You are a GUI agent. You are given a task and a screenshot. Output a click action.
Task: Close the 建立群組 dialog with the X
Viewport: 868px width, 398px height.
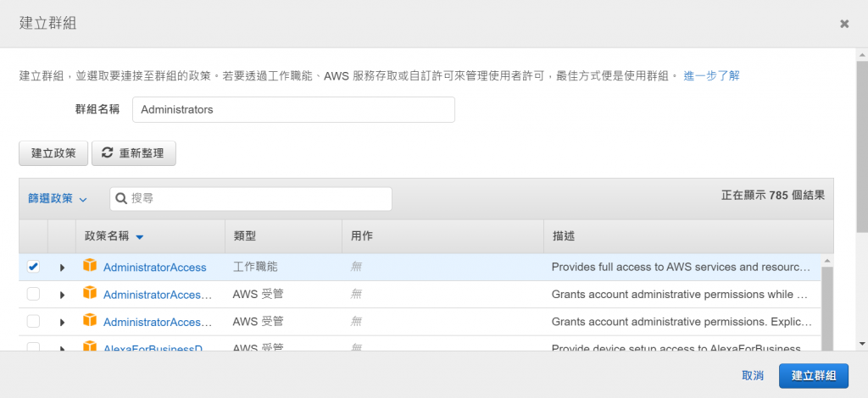[844, 23]
